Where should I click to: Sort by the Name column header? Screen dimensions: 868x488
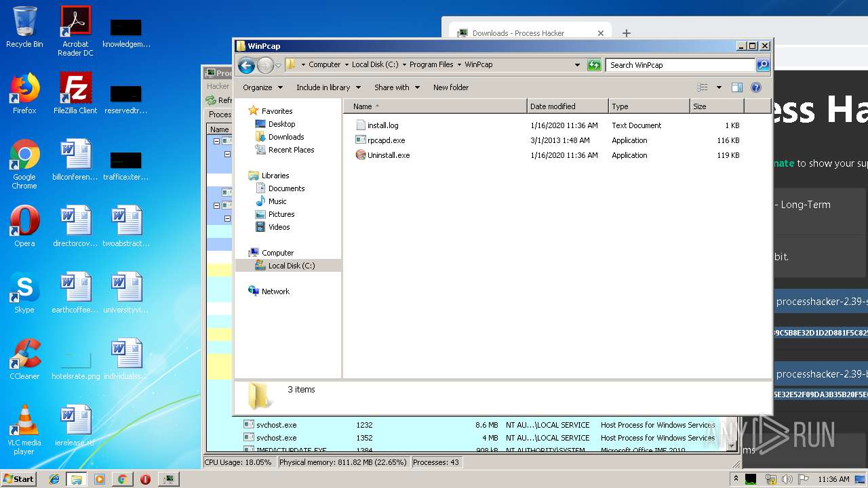coord(435,106)
